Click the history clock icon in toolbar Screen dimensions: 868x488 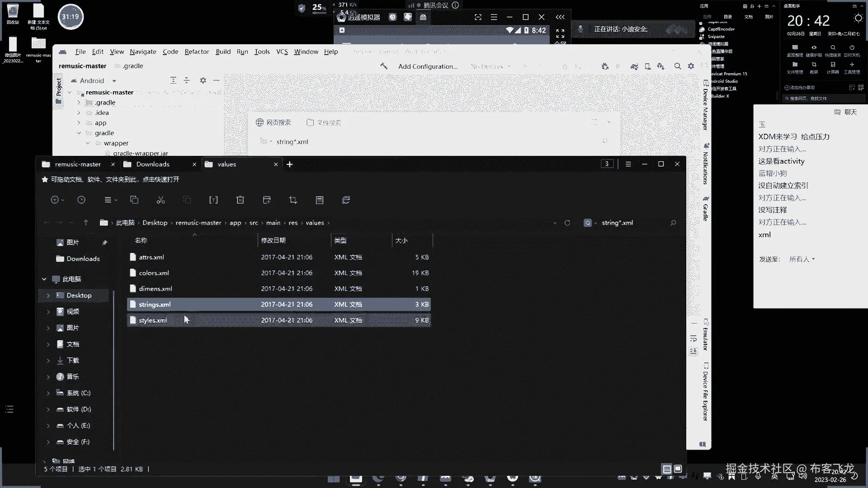[x=81, y=200]
